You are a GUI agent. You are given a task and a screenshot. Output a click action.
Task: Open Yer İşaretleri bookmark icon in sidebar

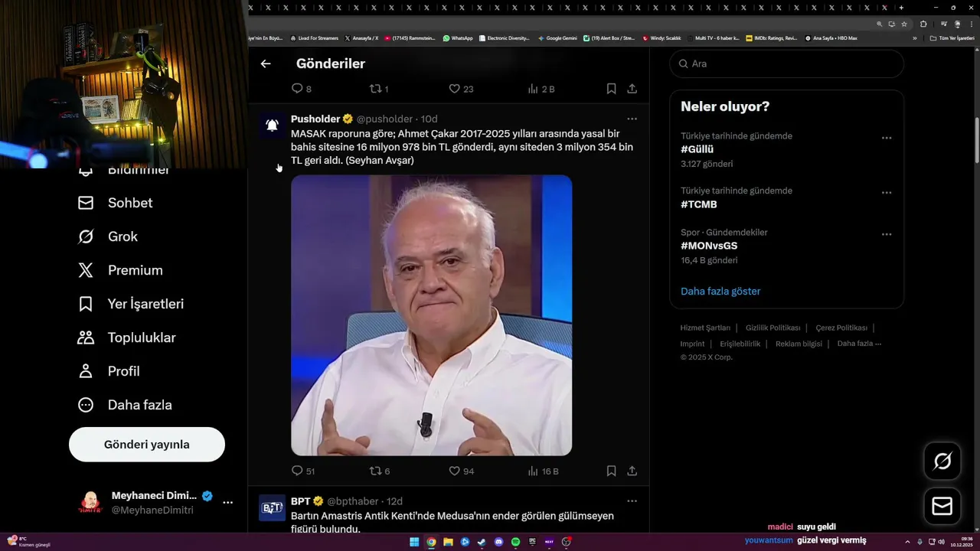tap(86, 304)
